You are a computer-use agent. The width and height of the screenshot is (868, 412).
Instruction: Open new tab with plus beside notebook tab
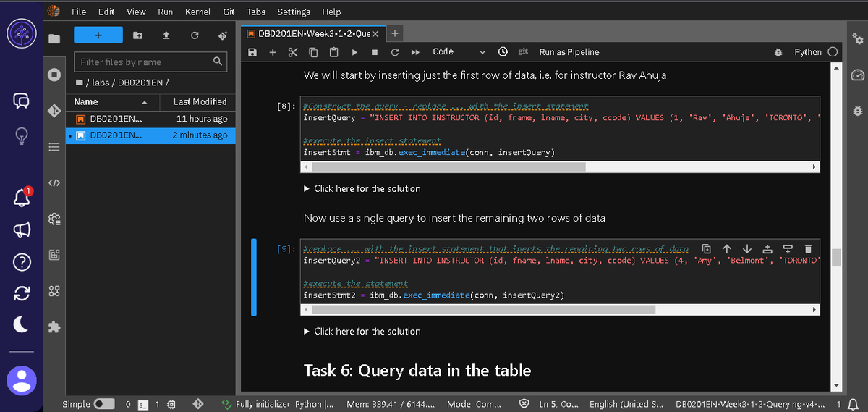coord(394,34)
